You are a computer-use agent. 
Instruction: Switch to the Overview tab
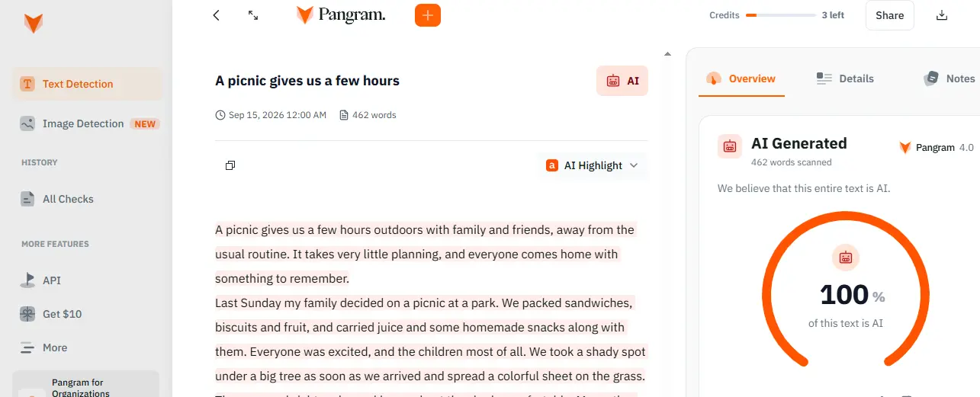click(741, 78)
